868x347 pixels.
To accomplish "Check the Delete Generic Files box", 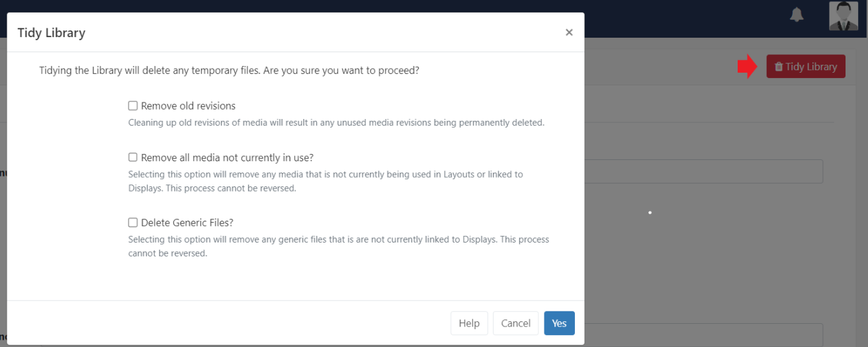I will 133,223.
